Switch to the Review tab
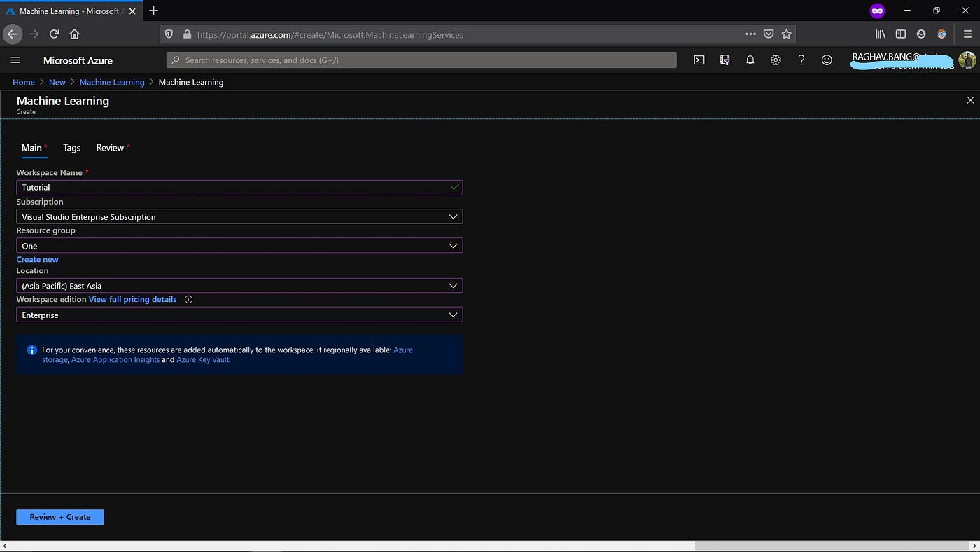This screenshot has height=552, width=980. pyautogui.click(x=110, y=148)
